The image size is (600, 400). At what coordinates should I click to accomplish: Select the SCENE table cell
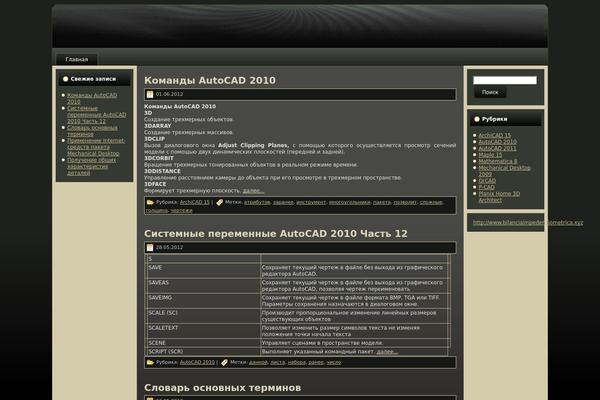pyautogui.click(x=204, y=343)
